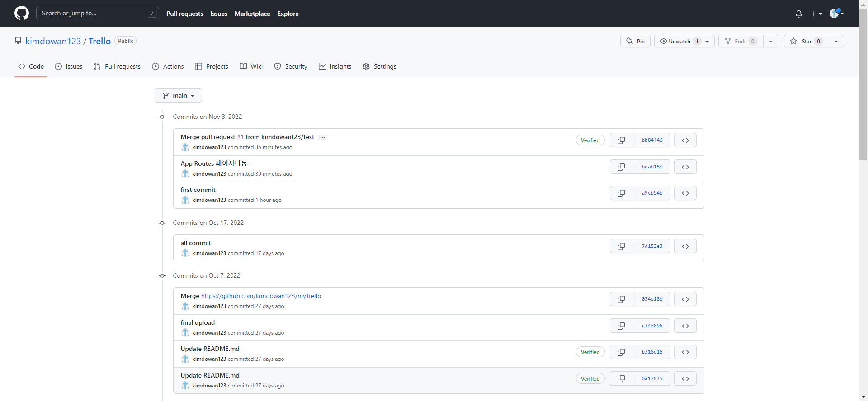Open Explore in top navigation
868x401 pixels.
pyautogui.click(x=288, y=14)
